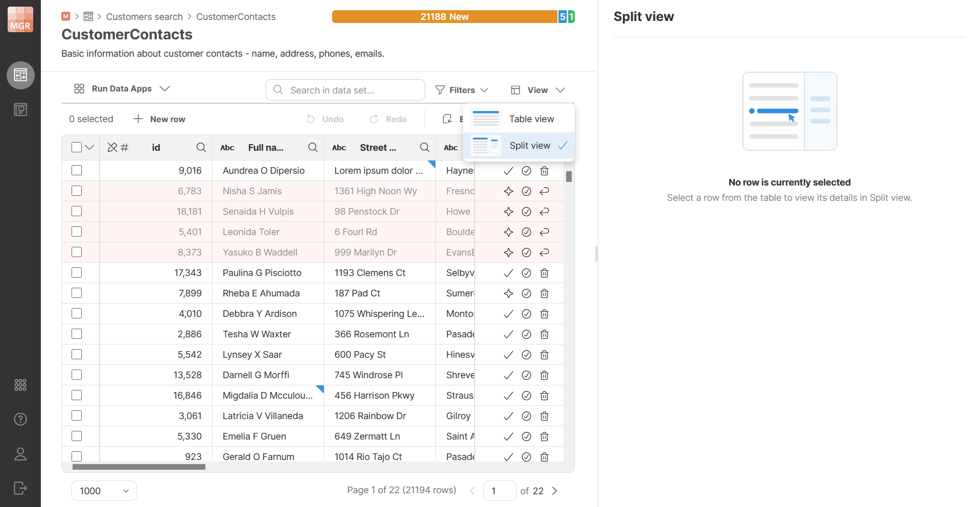Toggle the select-all header checkbox
Screen dimensions: 980x507
[x=77, y=147]
